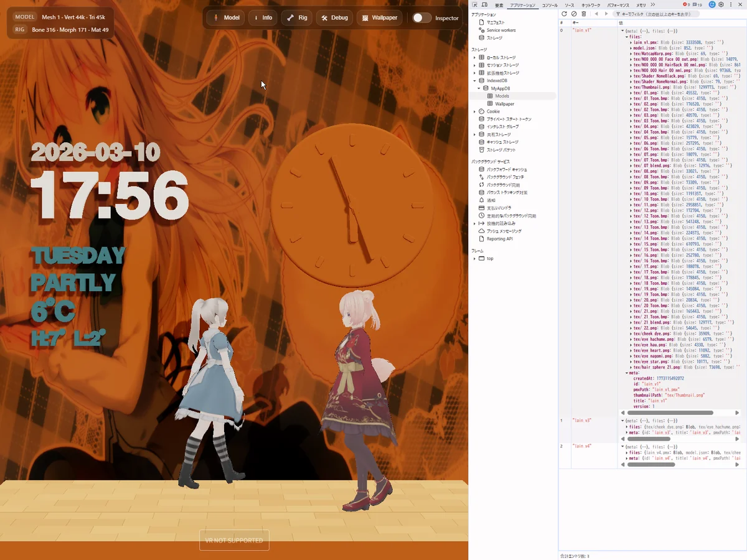Switch to the ネットワーク tab

[x=591, y=5]
